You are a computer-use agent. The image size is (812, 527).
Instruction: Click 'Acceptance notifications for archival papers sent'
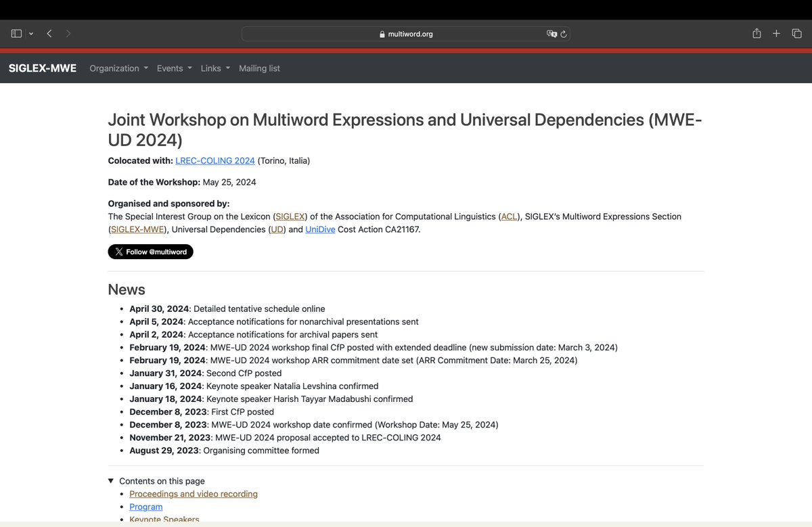283,334
